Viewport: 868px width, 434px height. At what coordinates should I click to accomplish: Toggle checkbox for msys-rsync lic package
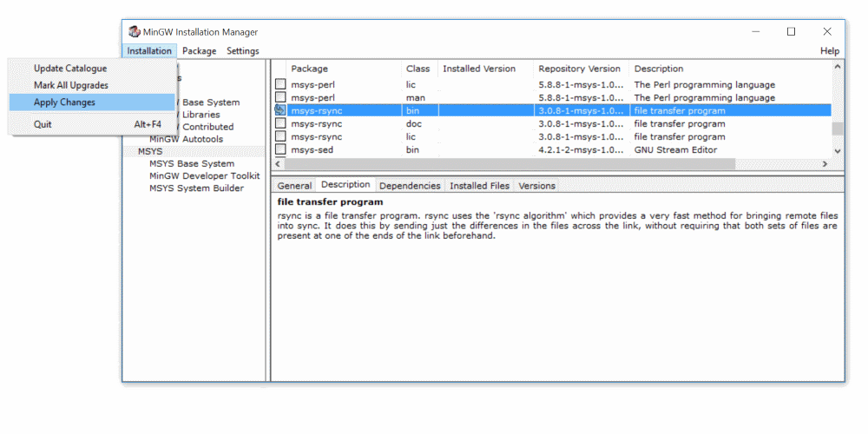(280, 136)
